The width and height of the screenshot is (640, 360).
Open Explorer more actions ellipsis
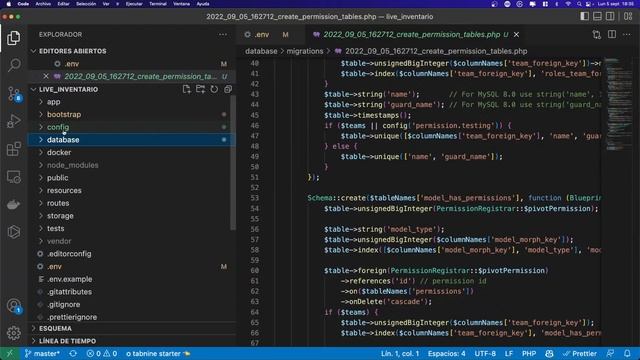pos(222,35)
